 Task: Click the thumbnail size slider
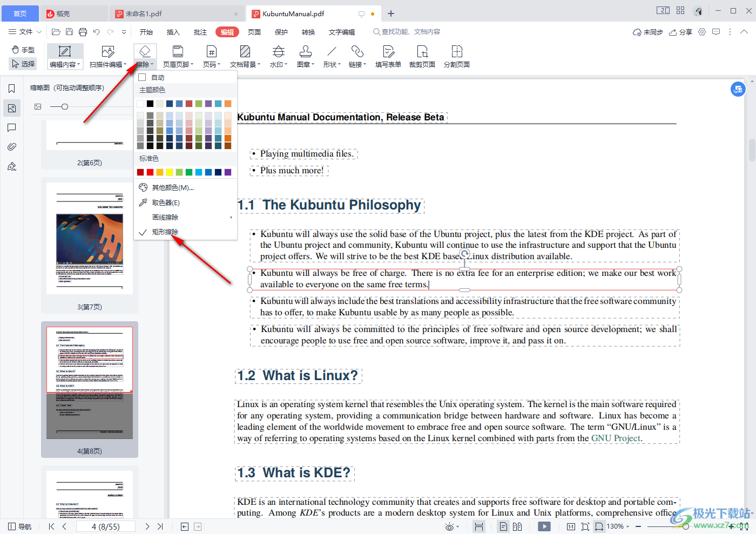[64, 107]
